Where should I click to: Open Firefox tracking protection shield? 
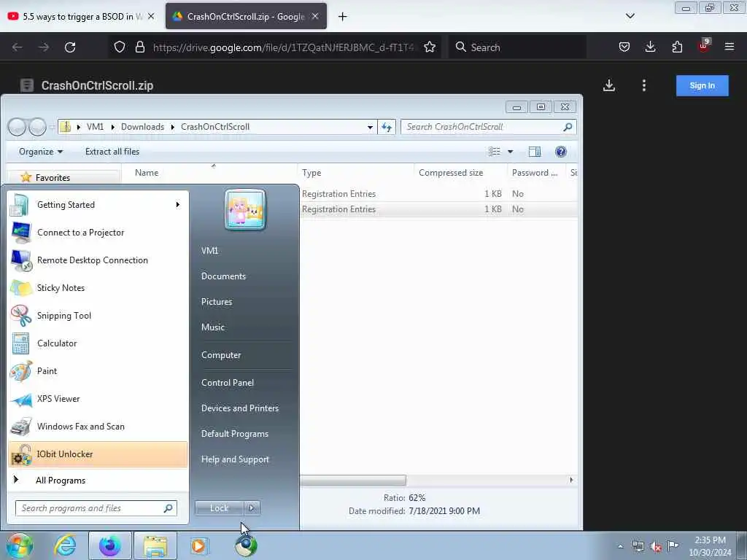[120, 47]
